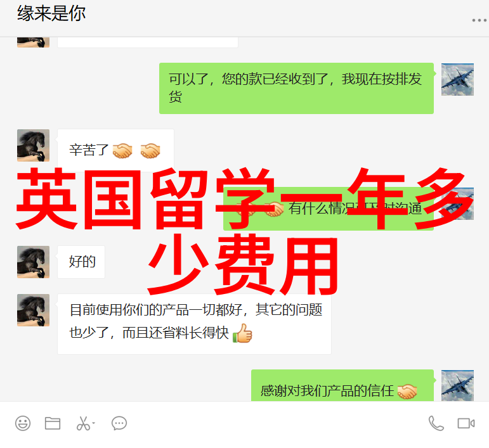This screenshot has width=489, height=448.
Task: Start a voice call
Action: [x=436, y=423]
